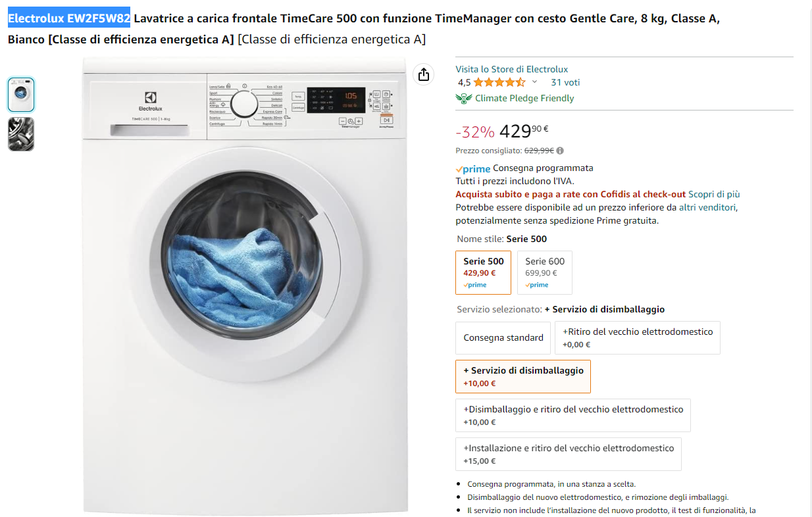Select Servizio di disimballaggio option
Viewport: 812px width, 517px height.
tap(523, 377)
